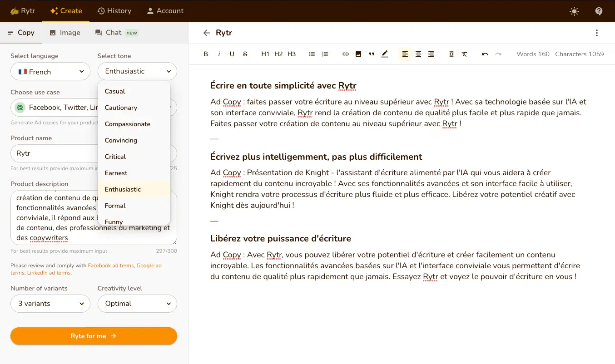Insert a bulleted list
The width and height of the screenshot is (615, 364).
click(x=312, y=54)
